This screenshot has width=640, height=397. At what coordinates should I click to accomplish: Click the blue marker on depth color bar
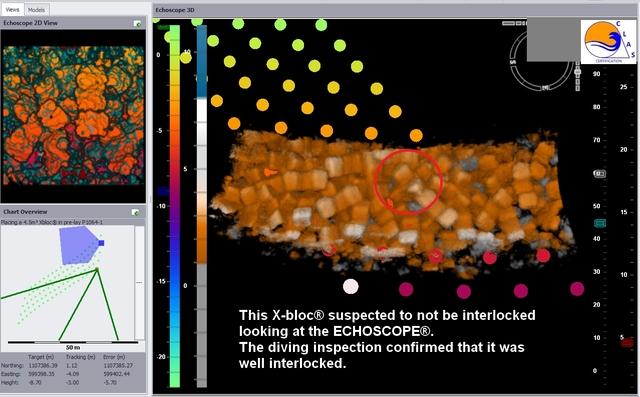coord(163,191)
